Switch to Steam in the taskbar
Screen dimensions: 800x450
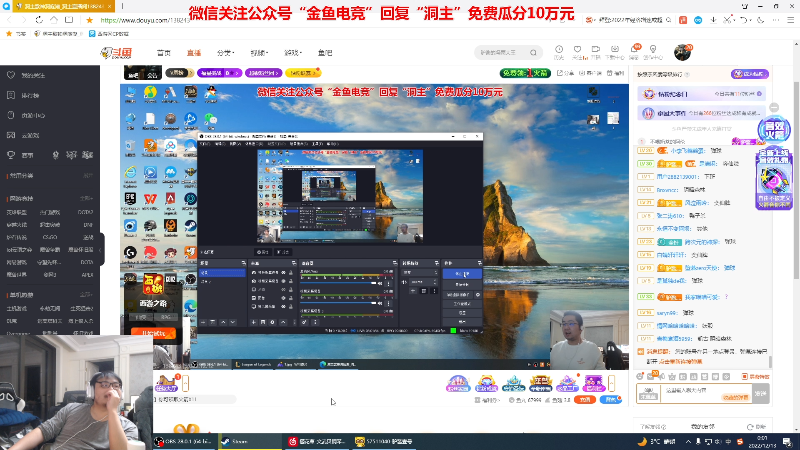250,441
